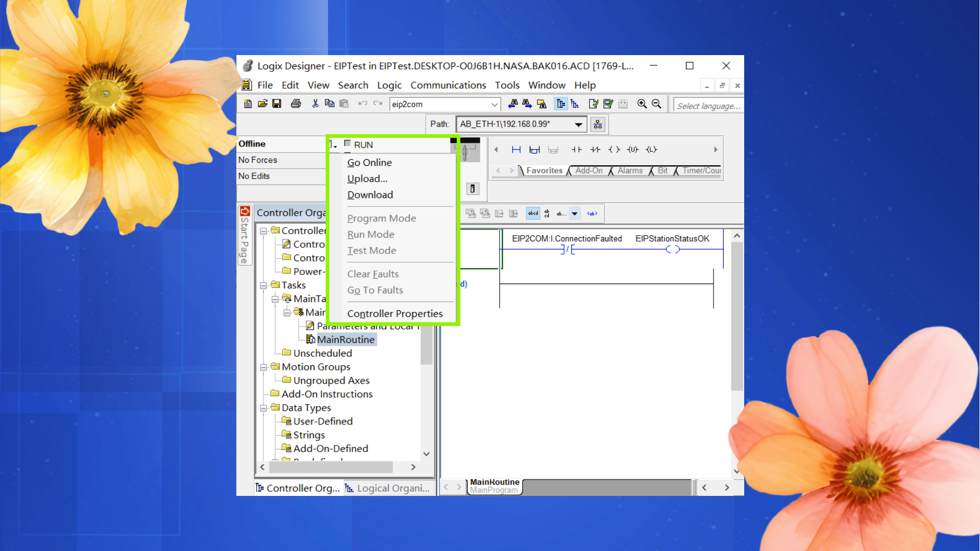Collapse the Motion Groups tree node
This screenshot has width=980, height=551.
click(263, 367)
